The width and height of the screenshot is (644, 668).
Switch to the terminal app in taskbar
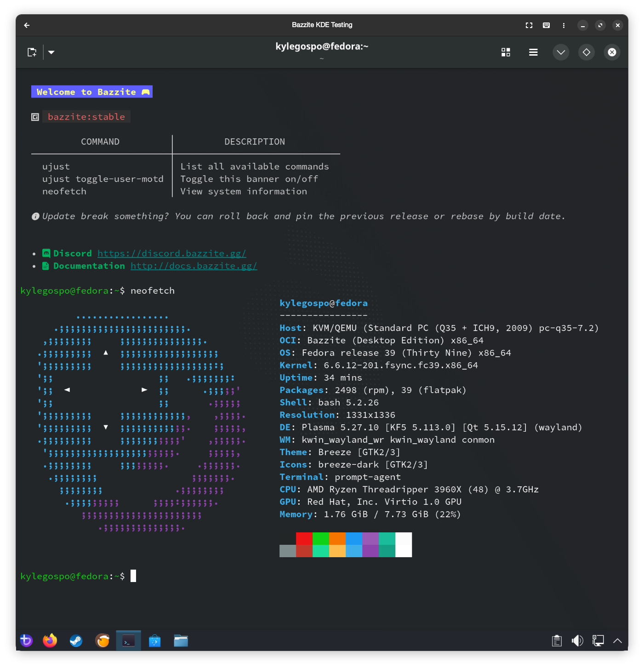(x=129, y=640)
